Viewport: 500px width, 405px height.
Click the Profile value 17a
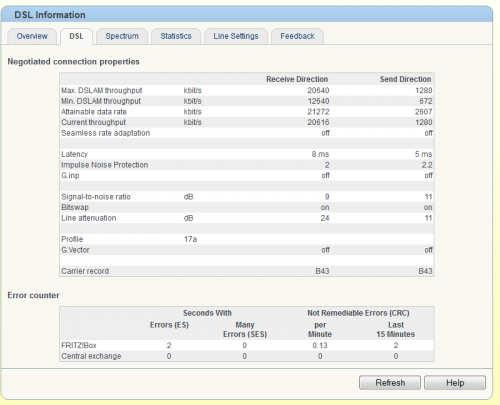(x=190, y=239)
